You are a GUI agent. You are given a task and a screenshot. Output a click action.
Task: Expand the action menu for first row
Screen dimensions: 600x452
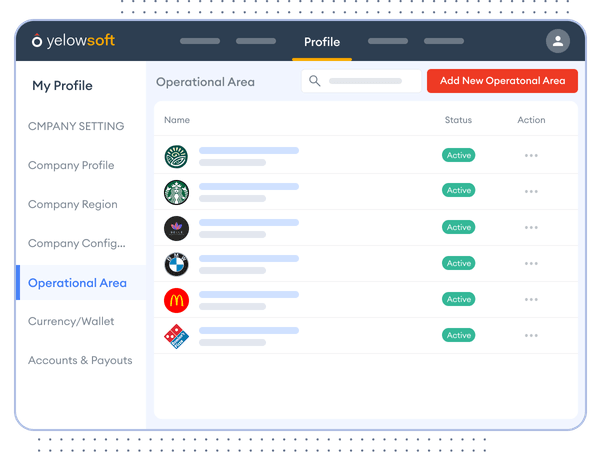click(x=531, y=156)
